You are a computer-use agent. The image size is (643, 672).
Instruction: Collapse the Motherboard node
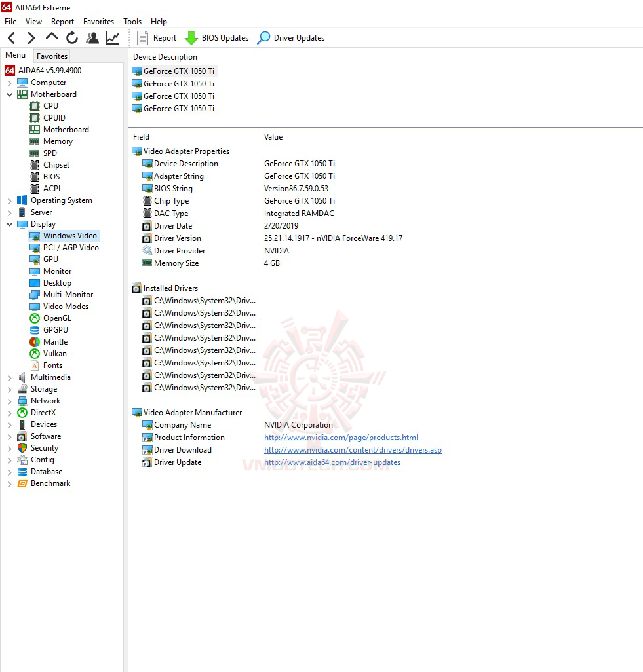point(9,94)
